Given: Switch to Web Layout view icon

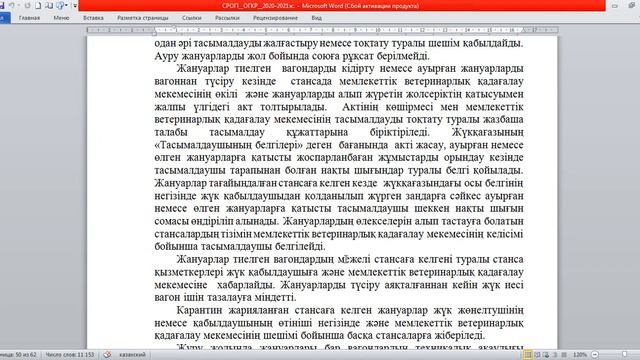Looking at the screenshot, I should point(546,355).
